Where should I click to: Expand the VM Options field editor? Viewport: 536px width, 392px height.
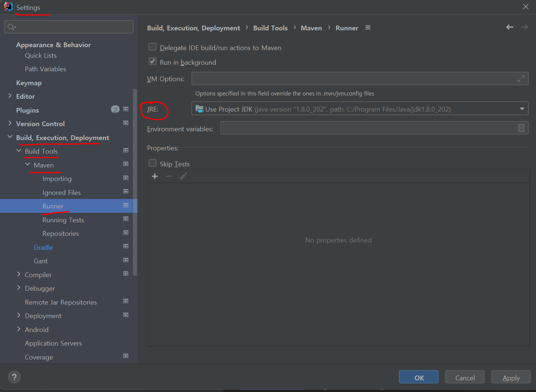tap(521, 79)
